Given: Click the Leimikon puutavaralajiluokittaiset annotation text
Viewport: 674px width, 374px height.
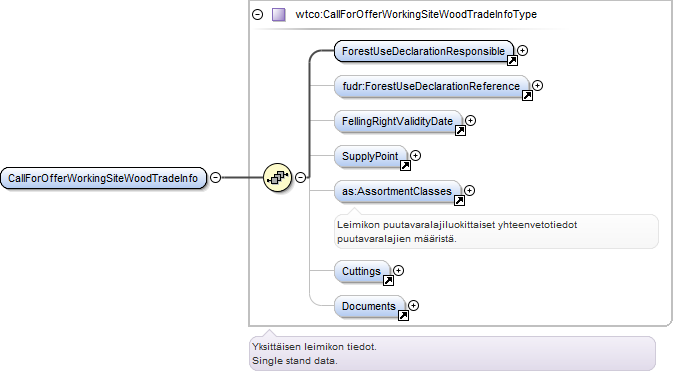Looking at the screenshot, I should pyautogui.click(x=457, y=232).
